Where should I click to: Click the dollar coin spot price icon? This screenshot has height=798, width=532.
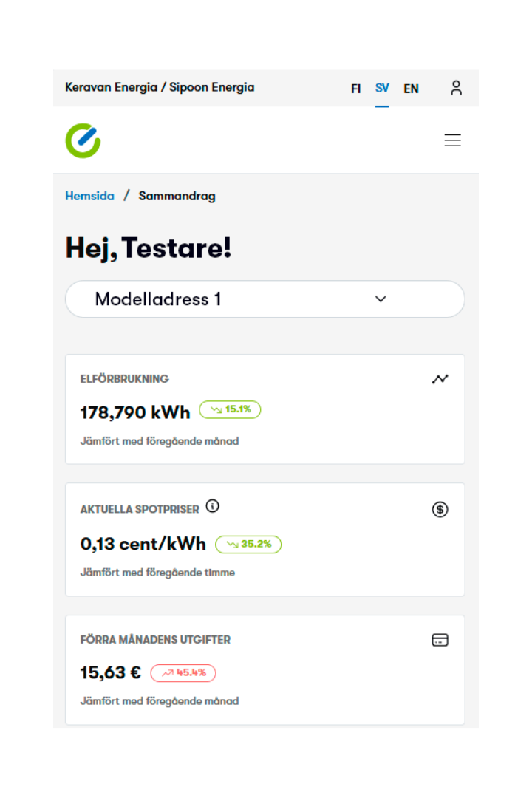click(x=440, y=509)
